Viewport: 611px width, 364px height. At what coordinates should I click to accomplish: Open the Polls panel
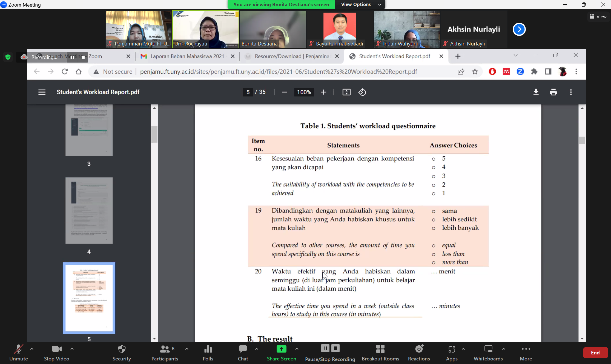click(x=208, y=352)
